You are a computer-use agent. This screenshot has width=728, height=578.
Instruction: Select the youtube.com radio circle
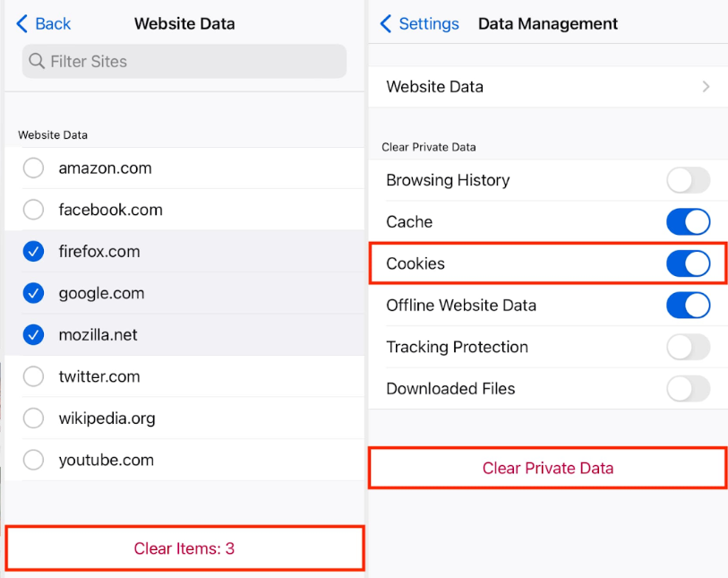[33, 460]
